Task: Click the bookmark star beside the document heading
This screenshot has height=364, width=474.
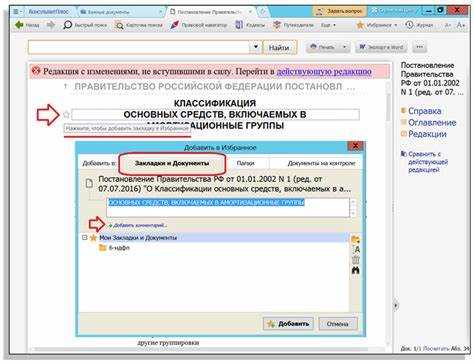Action: pyautogui.click(x=66, y=115)
